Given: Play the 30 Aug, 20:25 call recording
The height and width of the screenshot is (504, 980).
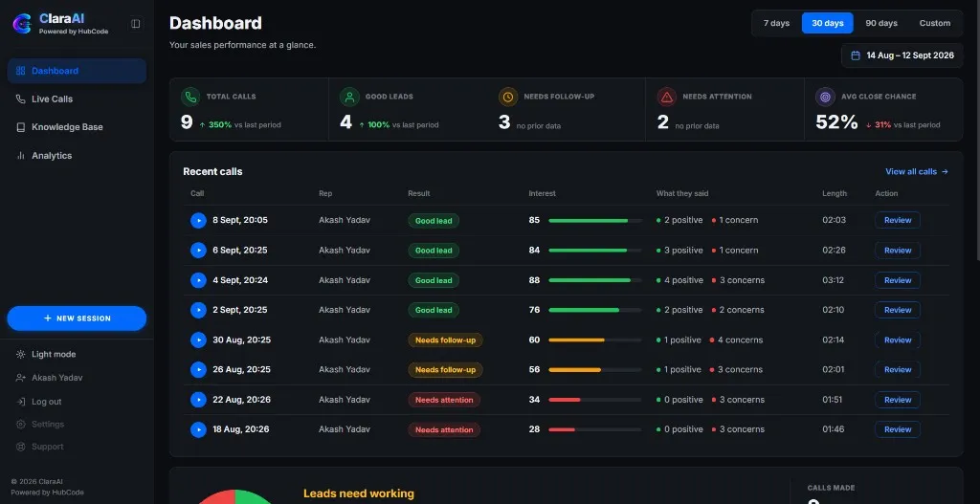Looking at the screenshot, I should click(x=198, y=340).
